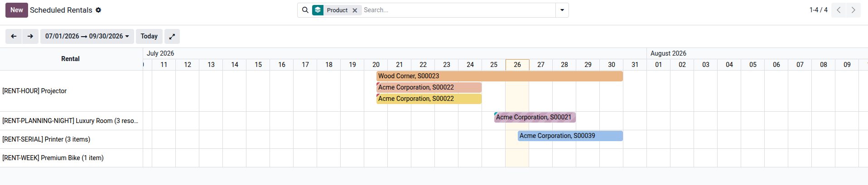Viewport: 868px width, 185px height.
Task: Select the [RENT-PLANNING-NIGHT] Luxury Room row
Action: click(71, 121)
